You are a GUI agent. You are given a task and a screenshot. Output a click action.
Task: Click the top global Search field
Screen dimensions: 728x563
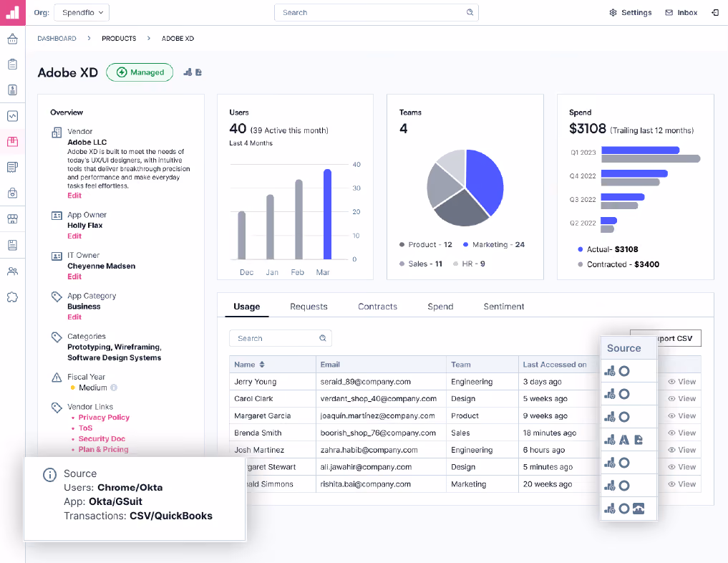(x=376, y=13)
